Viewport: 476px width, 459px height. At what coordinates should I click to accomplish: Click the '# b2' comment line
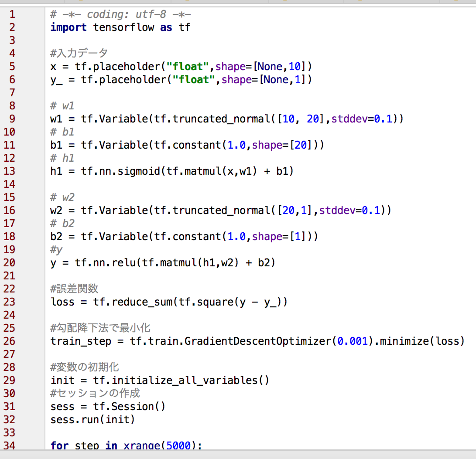click(x=62, y=223)
